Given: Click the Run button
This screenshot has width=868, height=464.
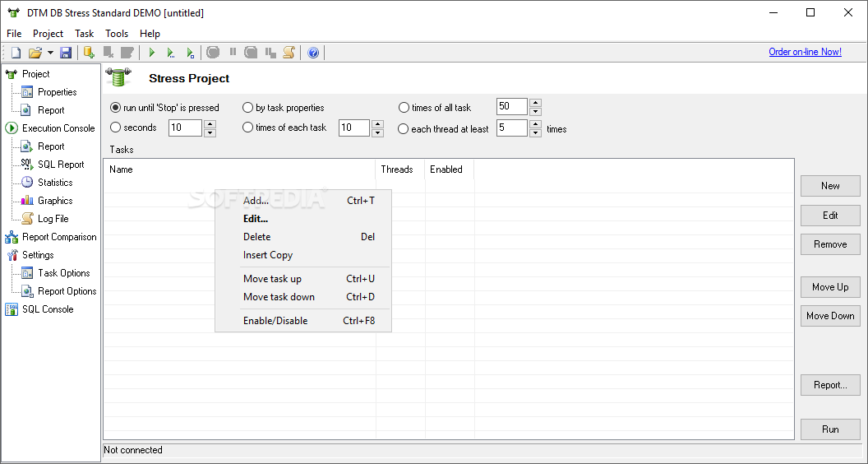Looking at the screenshot, I should tap(830, 429).
